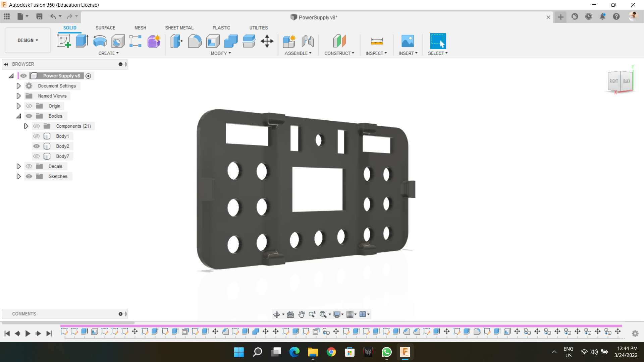Switch to the Sheet Metal tab
Image resolution: width=644 pixels, height=362 pixels.
click(179, 28)
